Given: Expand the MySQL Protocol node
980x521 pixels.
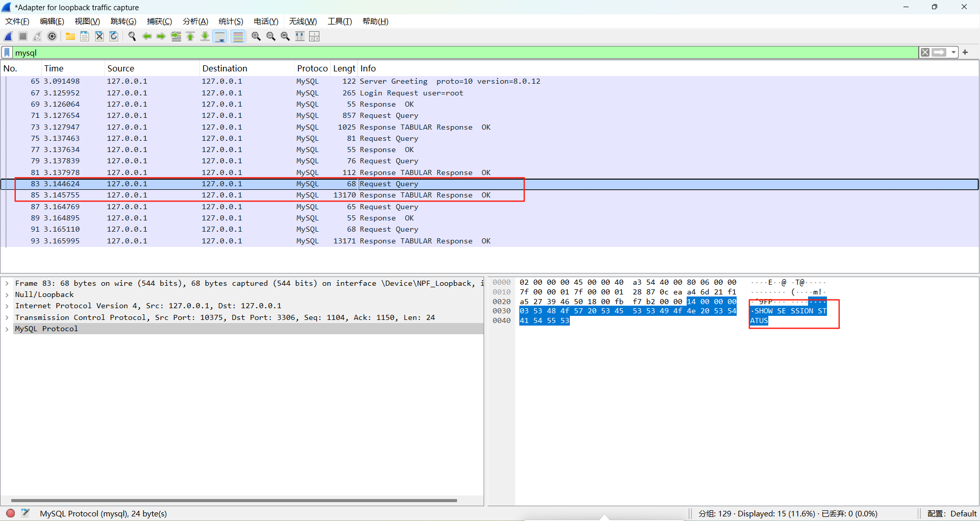Looking at the screenshot, I should (x=7, y=329).
